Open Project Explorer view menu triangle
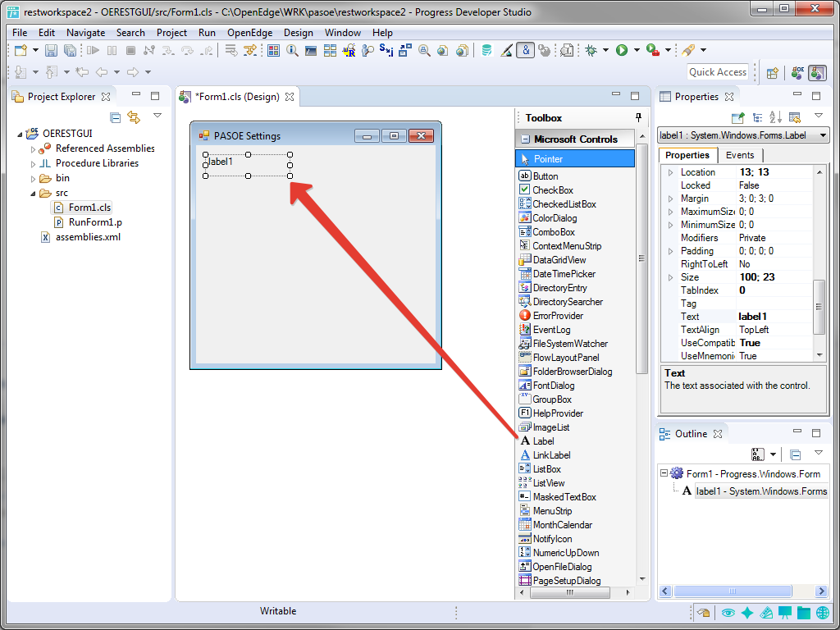Image resolution: width=840 pixels, height=630 pixels. (x=157, y=116)
